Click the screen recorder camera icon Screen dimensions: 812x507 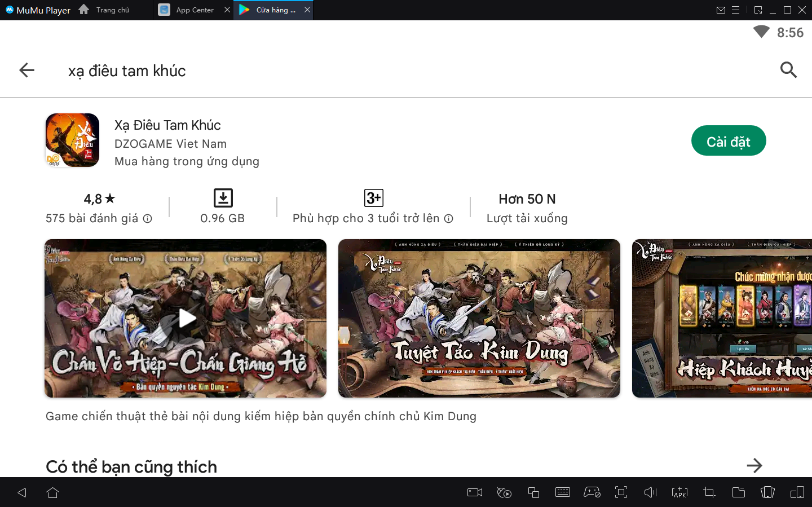pyautogui.click(x=475, y=492)
